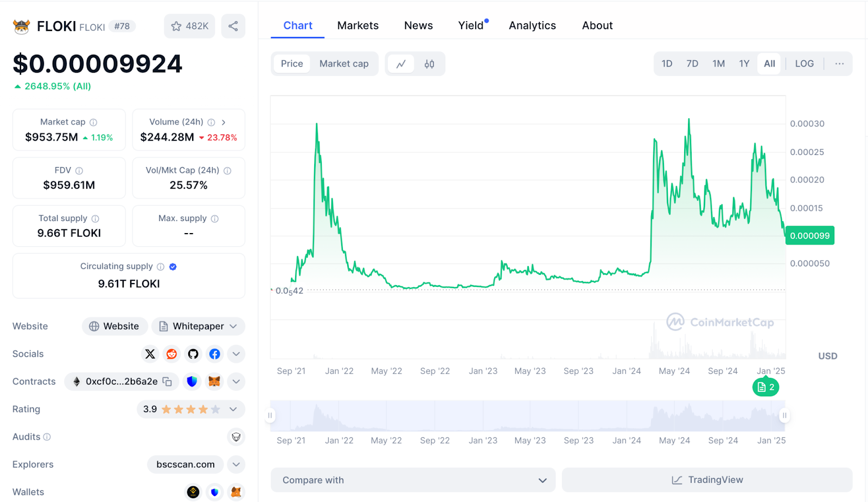The height and width of the screenshot is (502, 868).
Task: Open FDV info icon
Action: pyautogui.click(x=79, y=171)
